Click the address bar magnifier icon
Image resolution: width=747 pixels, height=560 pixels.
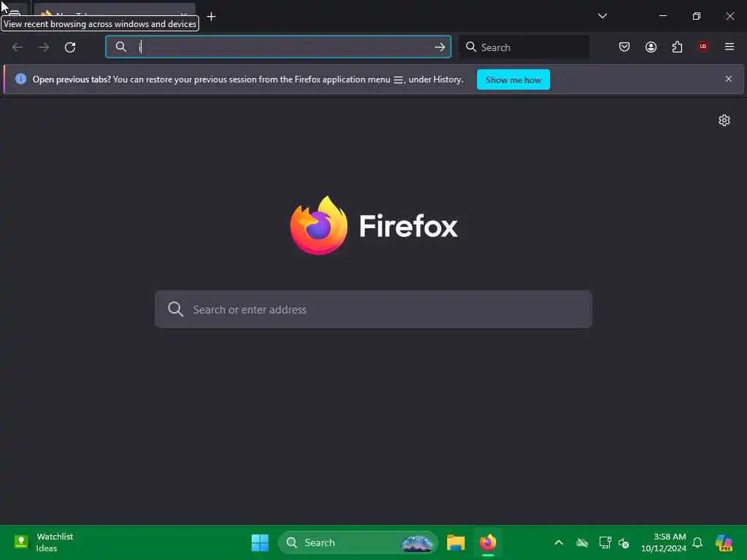[x=121, y=47]
